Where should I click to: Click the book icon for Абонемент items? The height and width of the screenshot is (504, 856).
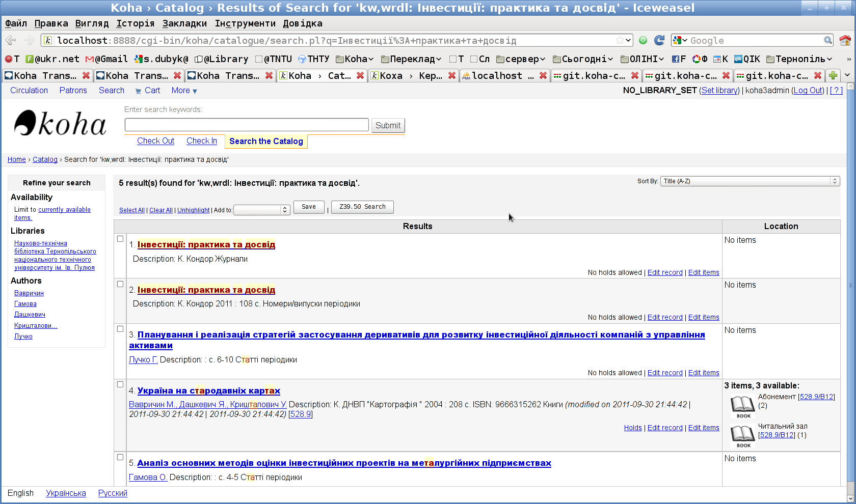point(742,406)
